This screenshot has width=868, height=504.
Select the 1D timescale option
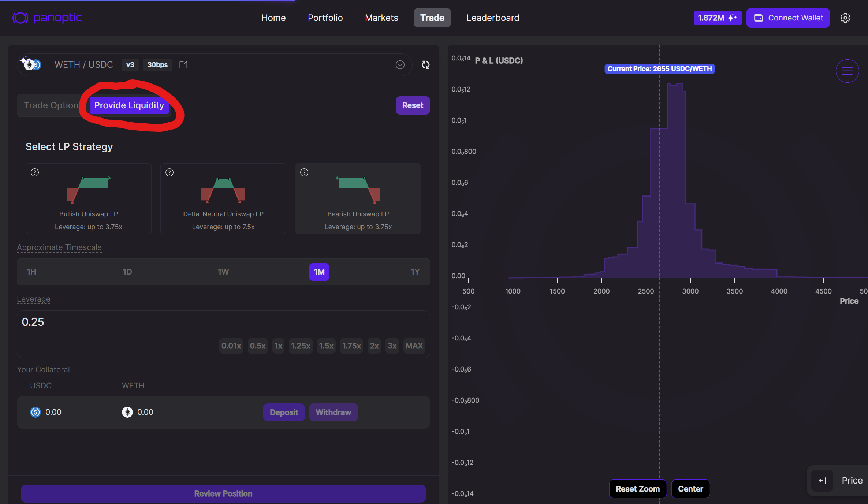tap(127, 272)
